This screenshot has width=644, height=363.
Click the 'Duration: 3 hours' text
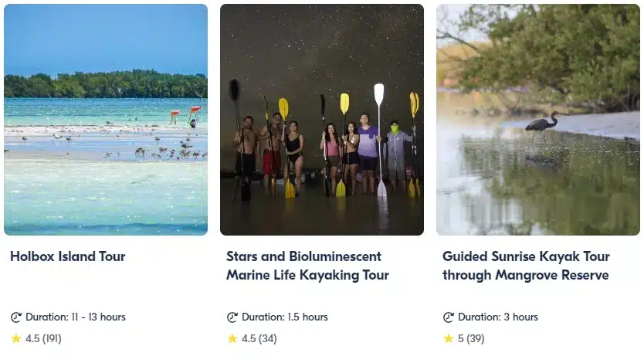point(498,317)
